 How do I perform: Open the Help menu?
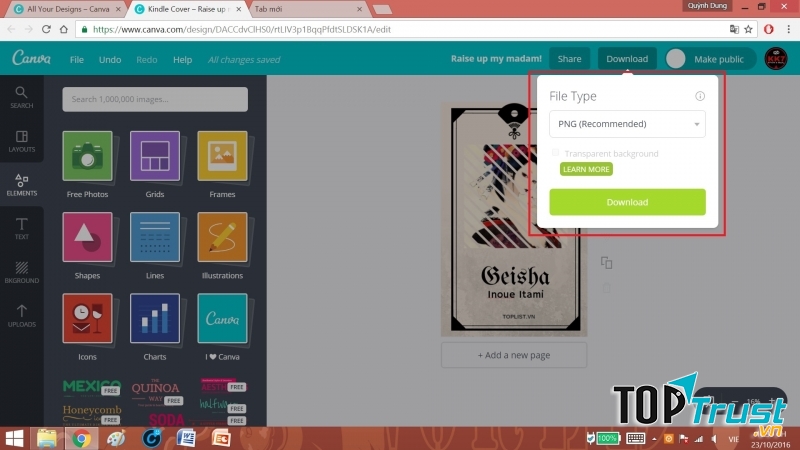182,60
